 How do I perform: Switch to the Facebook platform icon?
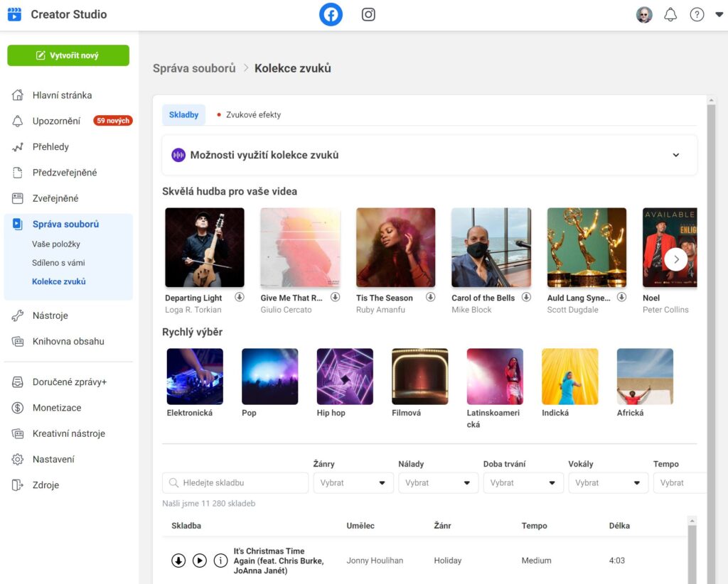coord(331,14)
